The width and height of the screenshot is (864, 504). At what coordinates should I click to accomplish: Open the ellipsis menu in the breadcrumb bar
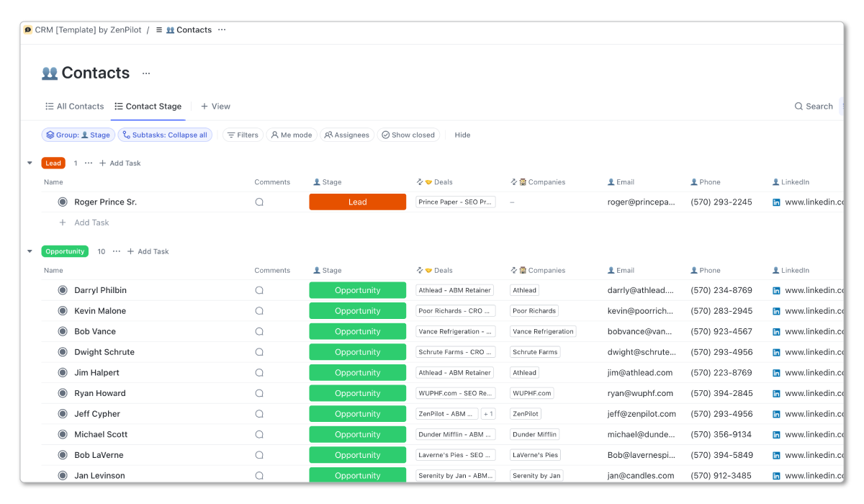click(222, 30)
